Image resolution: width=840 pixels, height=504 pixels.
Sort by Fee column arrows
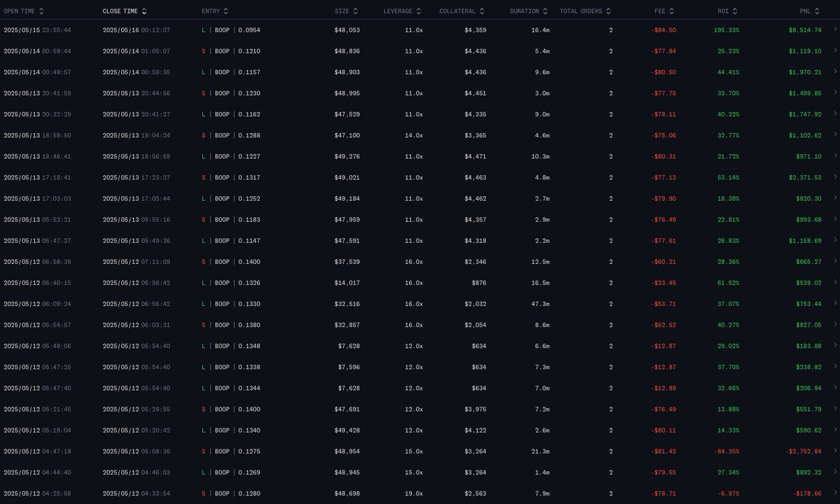[x=672, y=11]
